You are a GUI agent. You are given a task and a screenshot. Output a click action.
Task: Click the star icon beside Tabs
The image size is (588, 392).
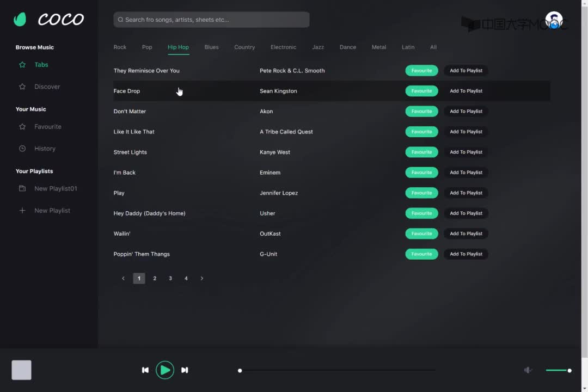pyautogui.click(x=22, y=65)
